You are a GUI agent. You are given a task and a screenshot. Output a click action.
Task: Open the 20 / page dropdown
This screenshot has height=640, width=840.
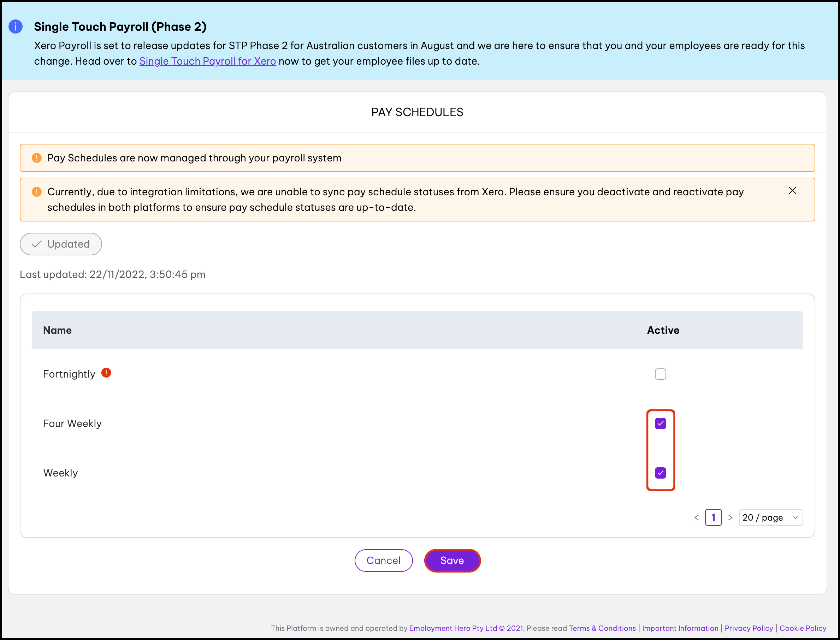pyautogui.click(x=770, y=517)
